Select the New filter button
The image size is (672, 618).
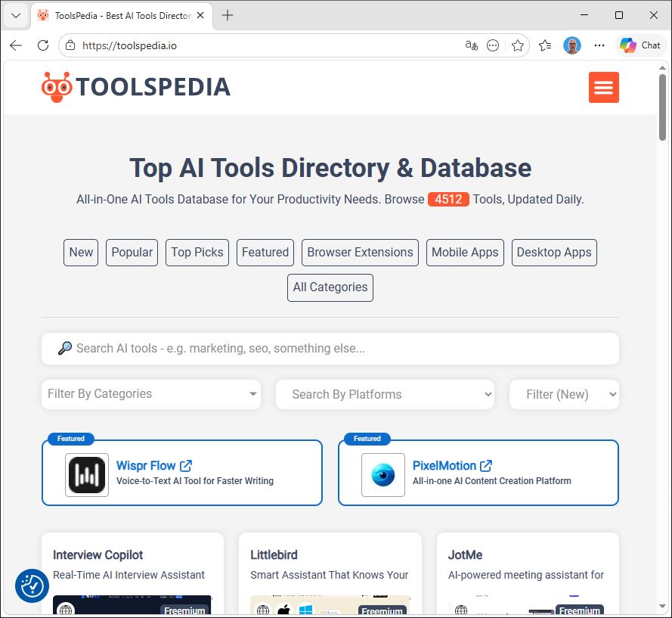click(x=81, y=253)
